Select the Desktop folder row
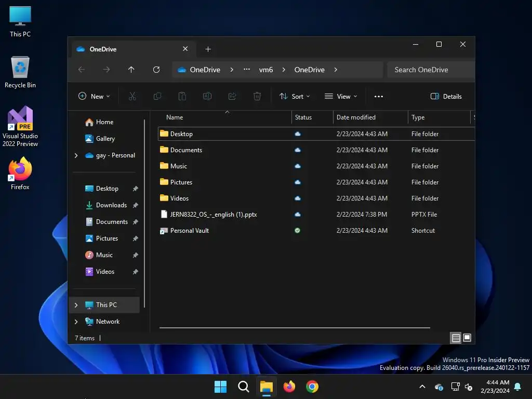Viewport: 532px width, 399px height. [x=316, y=134]
